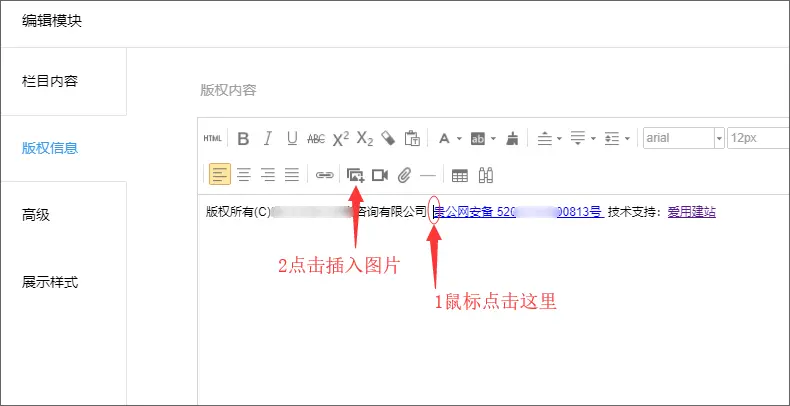Image resolution: width=790 pixels, height=406 pixels.
Task: Toggle bold formatting
Action: [241, 138]
